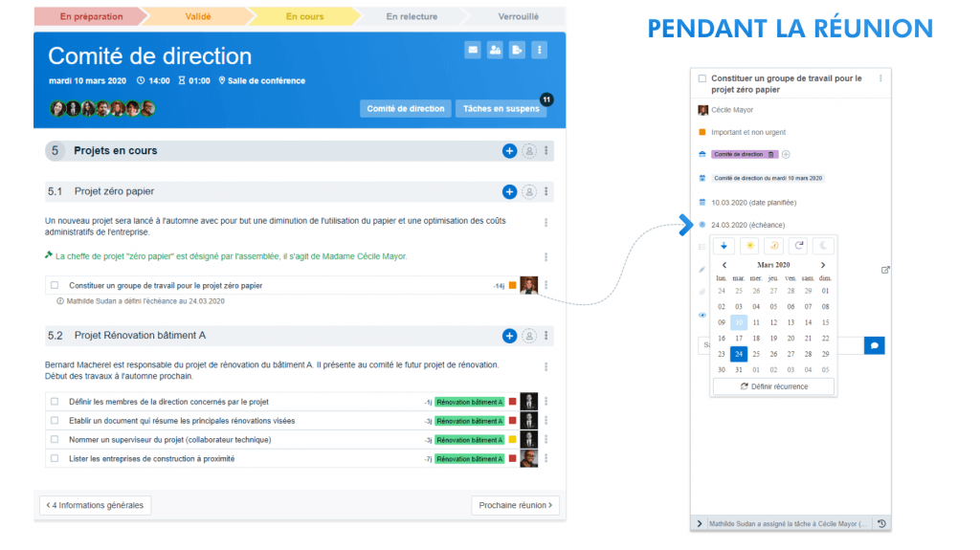Image resolution: width=980 pixels, height=550 pixels.
Task: Add a tag with circled plus icon
Action: pyautogui.click(x=787, y=154)
